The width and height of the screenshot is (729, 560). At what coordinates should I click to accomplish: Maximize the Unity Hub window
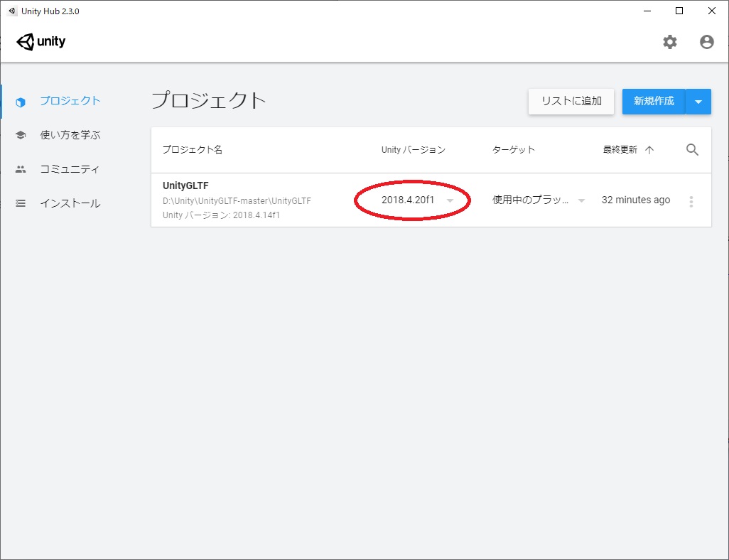click(679, 11)
